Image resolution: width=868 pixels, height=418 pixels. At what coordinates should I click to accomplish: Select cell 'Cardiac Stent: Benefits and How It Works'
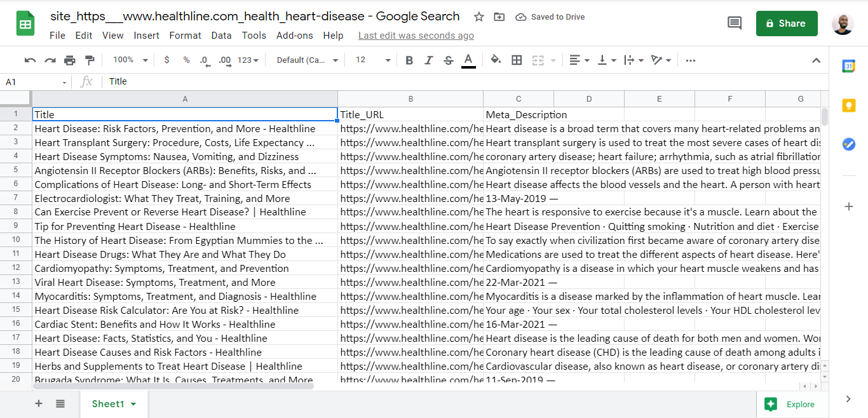[185, 324]
